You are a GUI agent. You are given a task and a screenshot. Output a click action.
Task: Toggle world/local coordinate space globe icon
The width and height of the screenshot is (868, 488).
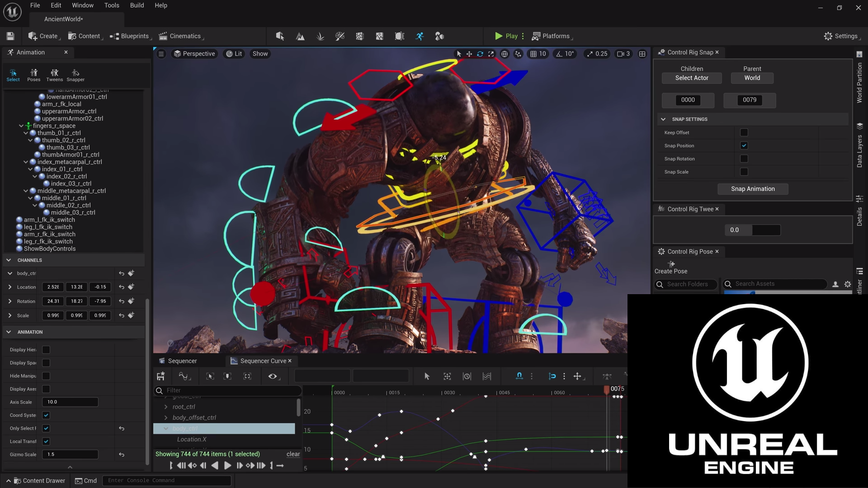point(505,54)
